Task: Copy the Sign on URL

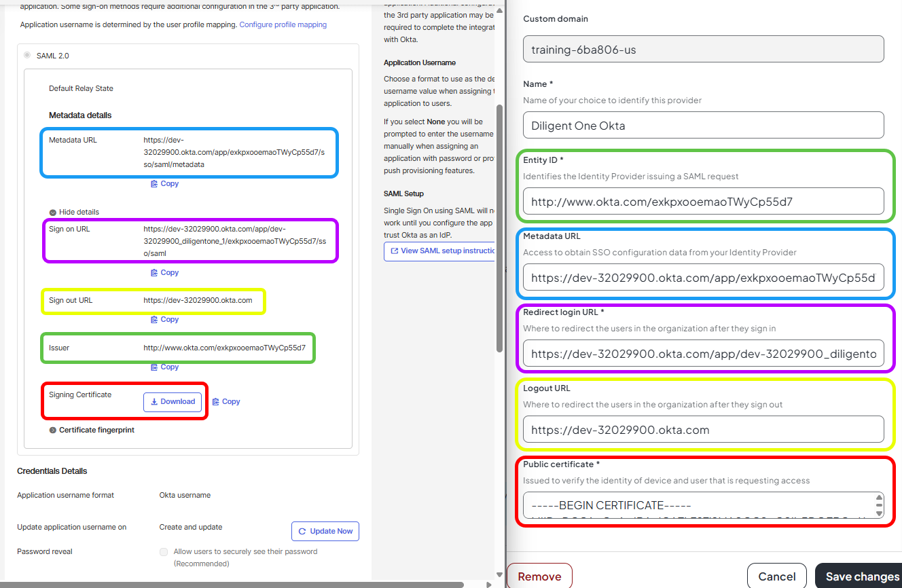Action: click(x=164, y=272)
